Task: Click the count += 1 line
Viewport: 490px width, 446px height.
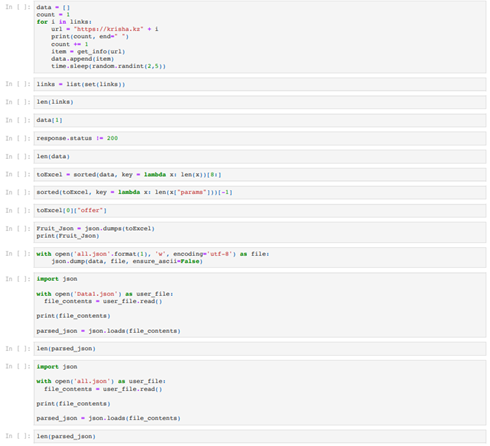Action: point(70,44)
